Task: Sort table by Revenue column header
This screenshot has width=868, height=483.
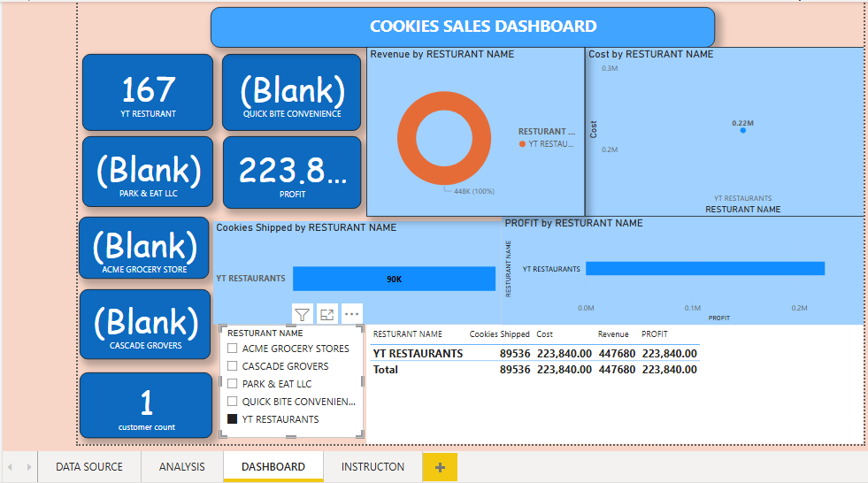Action: pyautogui.click(x=613, y=334)
